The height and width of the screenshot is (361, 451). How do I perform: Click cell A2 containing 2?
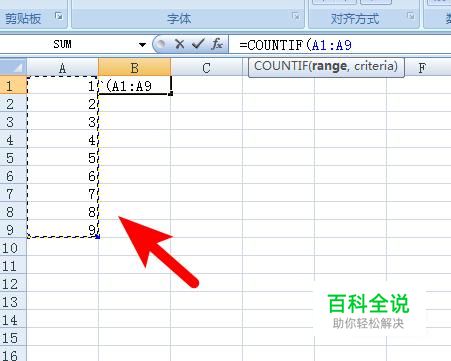tap(63, 103)
